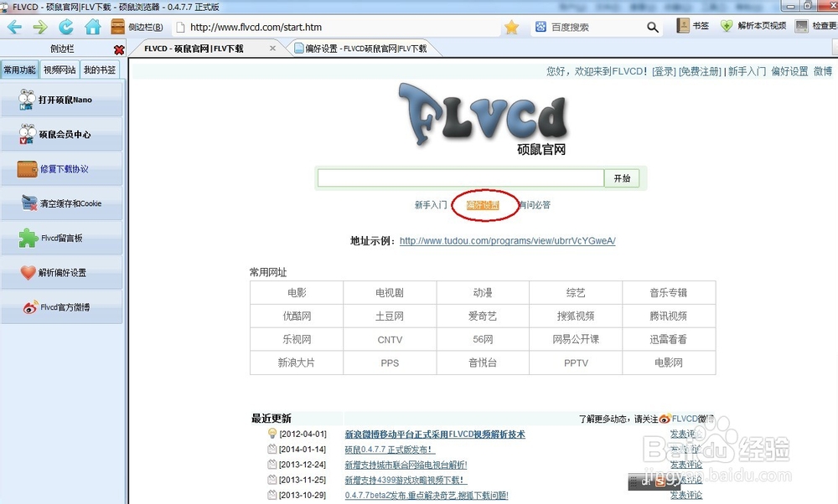Screen dimensions: 838x504
Task: Open 优酷网 site link
Action: click(297, 316)
